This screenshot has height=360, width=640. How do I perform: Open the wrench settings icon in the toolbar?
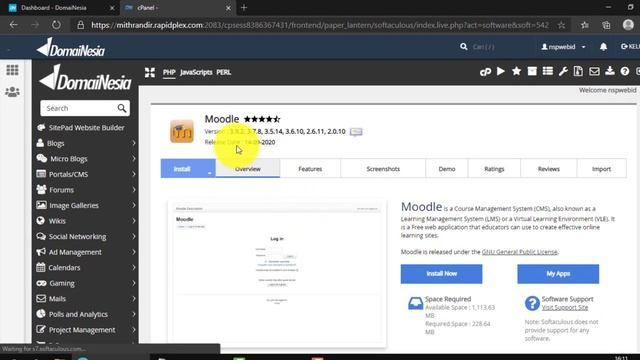563,71
